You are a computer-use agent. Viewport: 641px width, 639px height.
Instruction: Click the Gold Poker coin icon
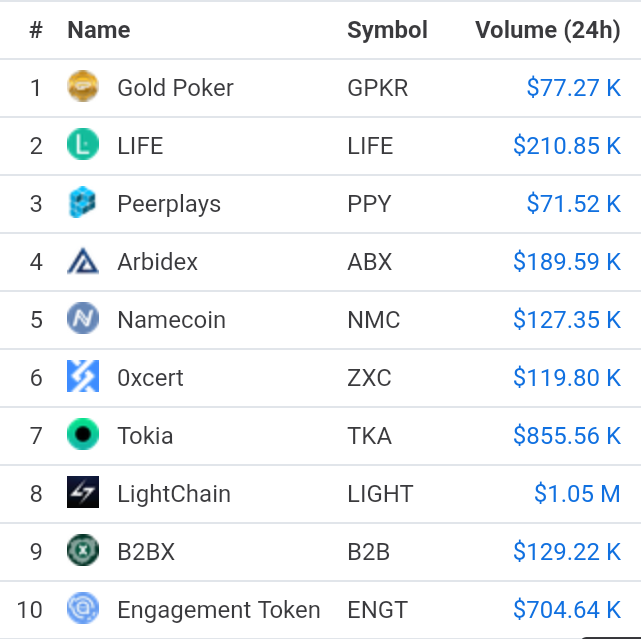82,88
